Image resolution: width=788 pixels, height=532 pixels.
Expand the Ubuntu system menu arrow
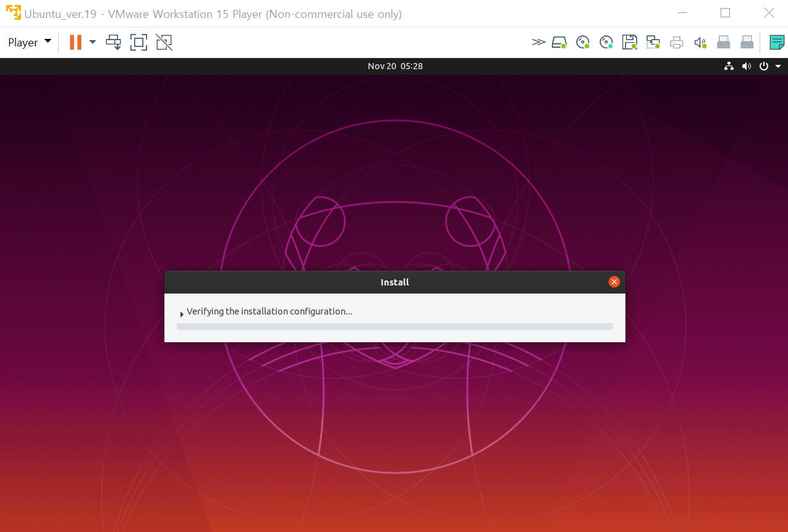tap(778, 66)
